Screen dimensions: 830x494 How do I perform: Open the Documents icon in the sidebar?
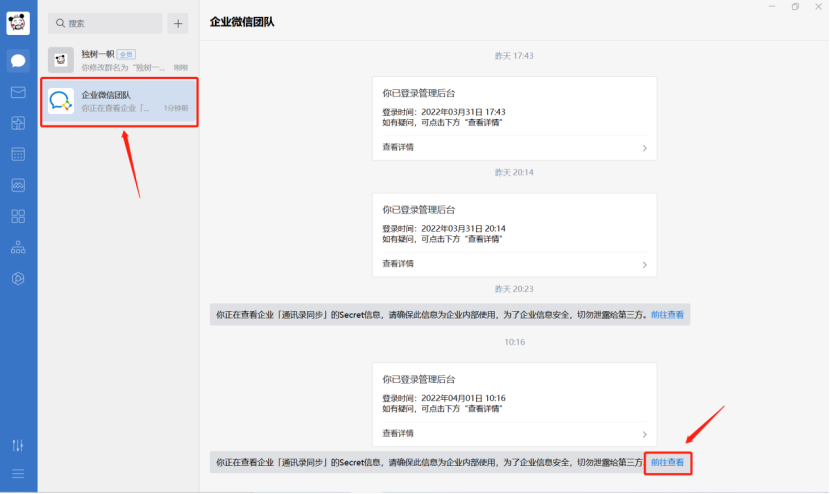point(18,123)
